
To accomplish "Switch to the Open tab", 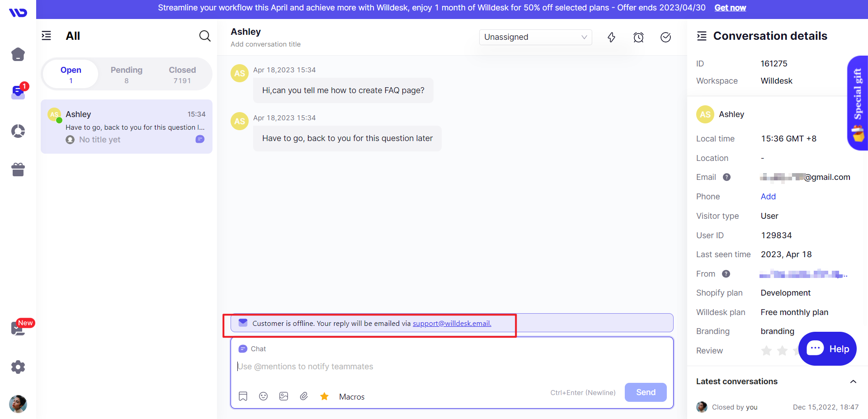I will click(x=71, y=75).
